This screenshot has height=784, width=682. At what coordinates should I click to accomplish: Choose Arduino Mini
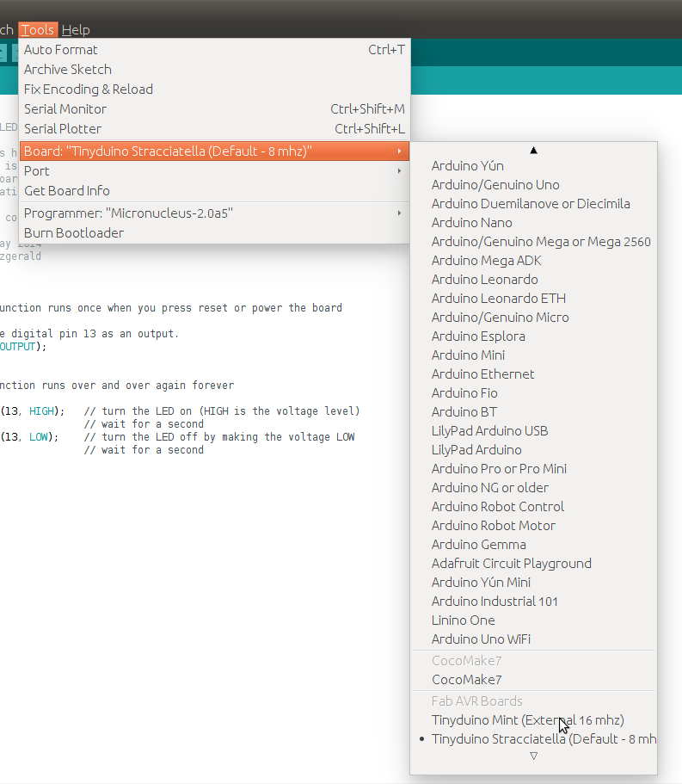(x=533, y=355)
